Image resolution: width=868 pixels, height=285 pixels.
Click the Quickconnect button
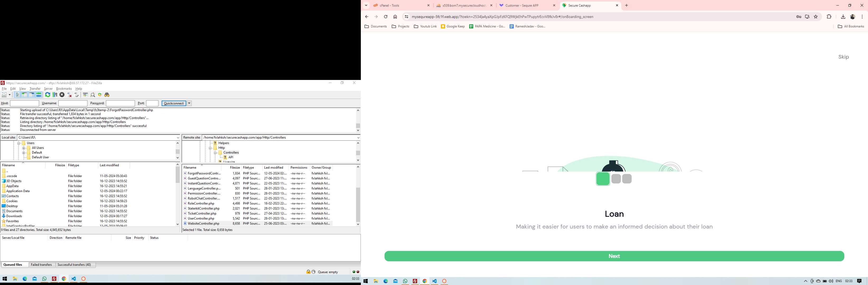pos(174,103)
